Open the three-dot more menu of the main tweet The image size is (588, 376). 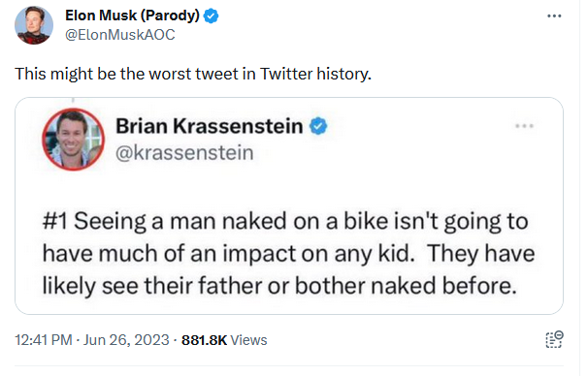pyautogui.click(x=554, y=16)
